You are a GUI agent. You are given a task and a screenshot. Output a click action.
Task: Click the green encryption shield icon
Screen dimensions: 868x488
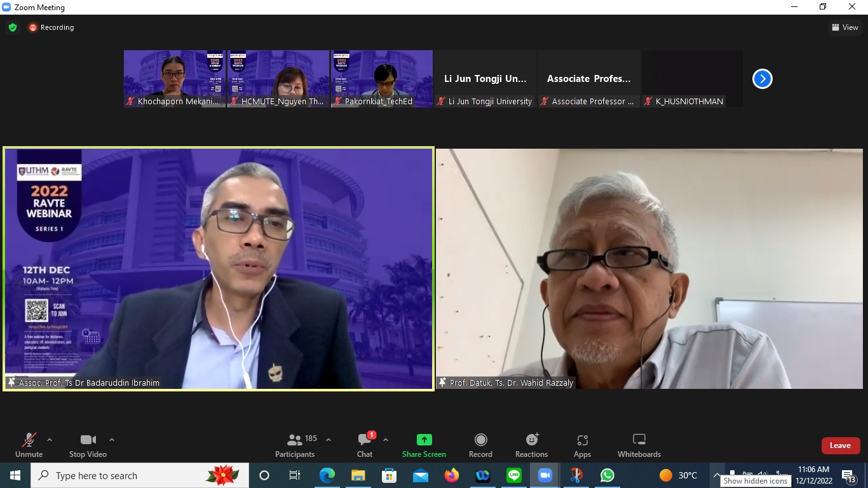pyautogui.click(x=13, y=27)
